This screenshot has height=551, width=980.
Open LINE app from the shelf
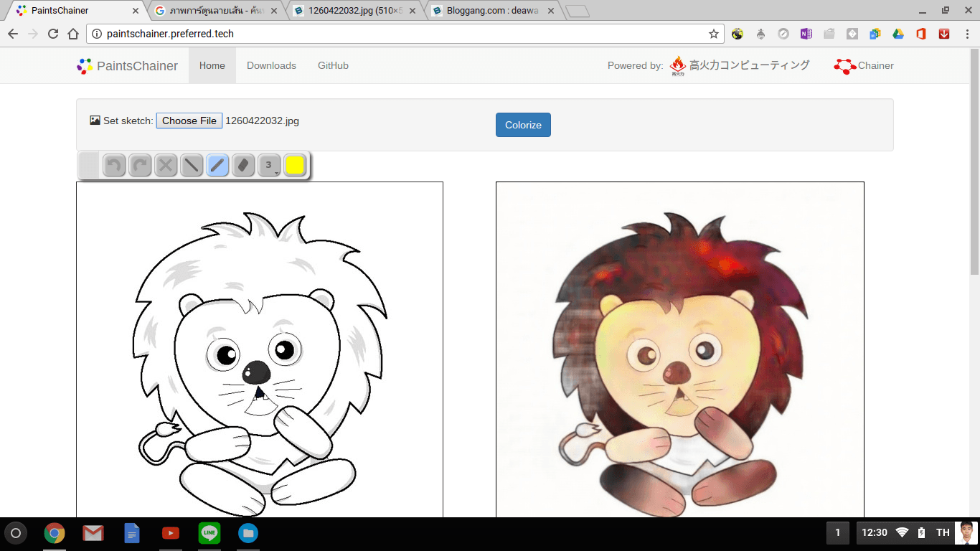pos(209,533)
